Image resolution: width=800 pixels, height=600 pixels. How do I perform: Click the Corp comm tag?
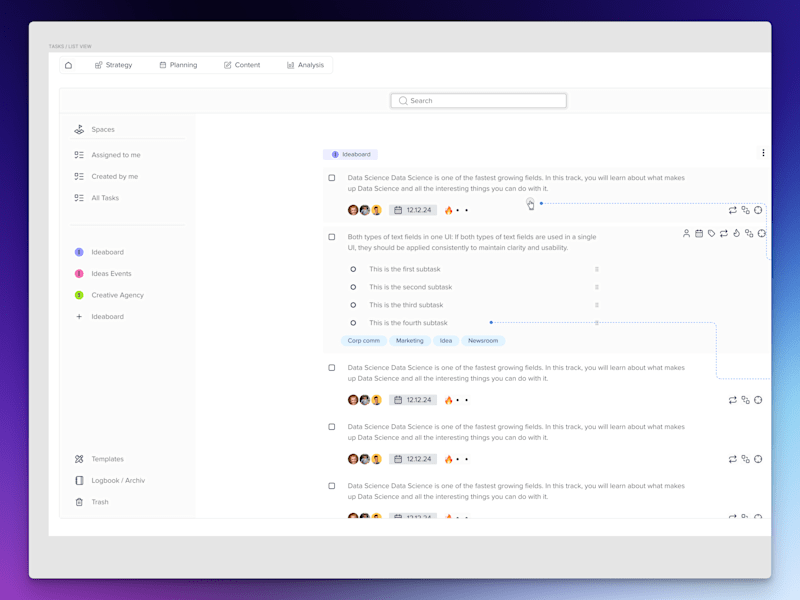point(364,341)
